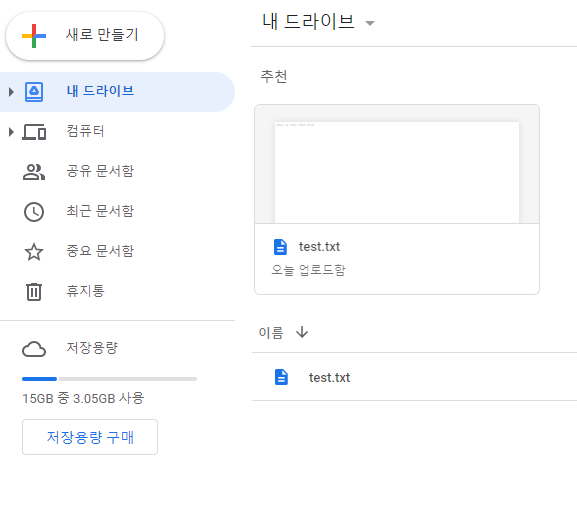Click the blue storage usage bar
The image size is (577, 524).
pyautogui.click(x=39, y=379)
